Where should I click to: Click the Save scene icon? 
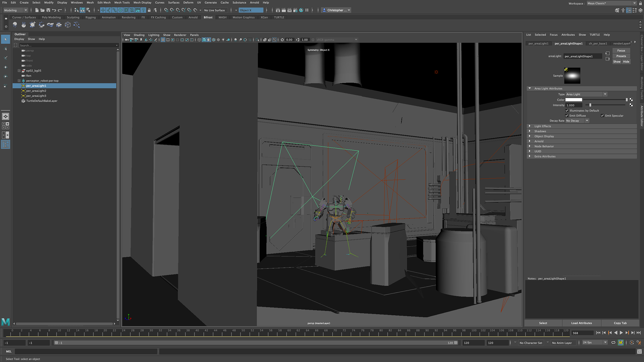point(48,10)
